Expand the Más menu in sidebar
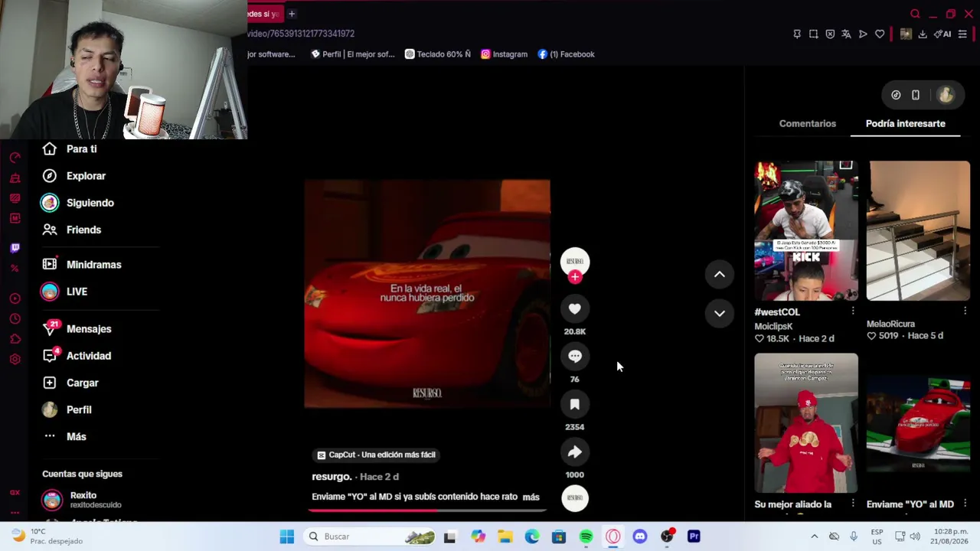Viewport: 980px width, 551px height. click(76, 436)
